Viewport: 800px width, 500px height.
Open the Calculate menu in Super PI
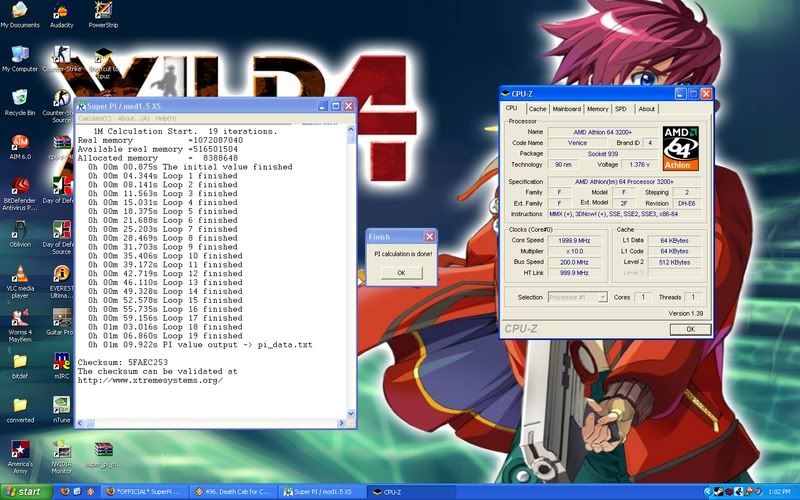(94, 118)
